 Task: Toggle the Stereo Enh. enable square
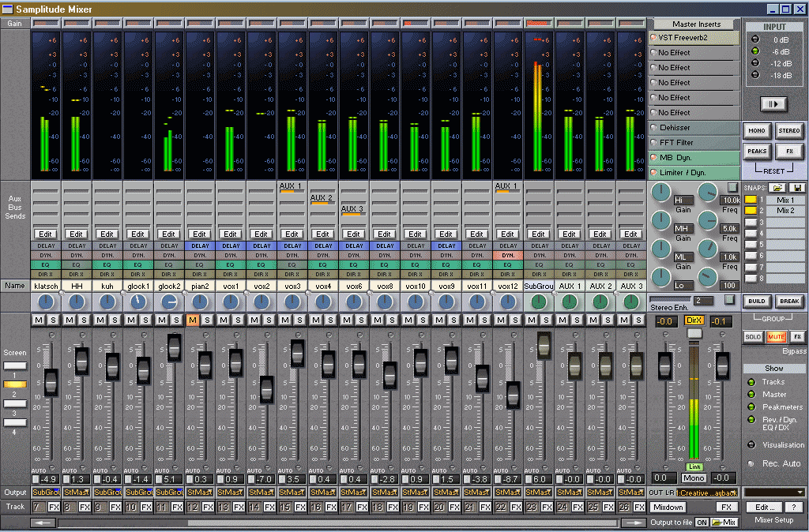point(729,299)
